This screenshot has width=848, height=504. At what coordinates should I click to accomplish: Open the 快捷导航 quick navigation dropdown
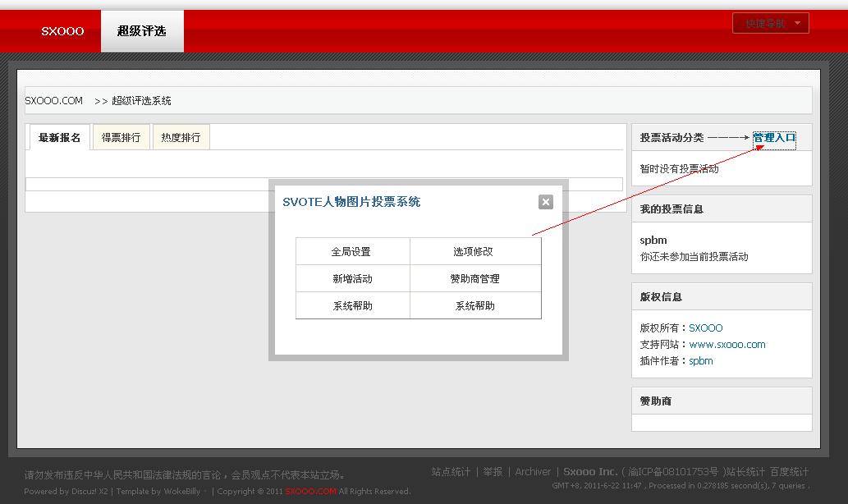pyautogui.click(x=770, y=22)
